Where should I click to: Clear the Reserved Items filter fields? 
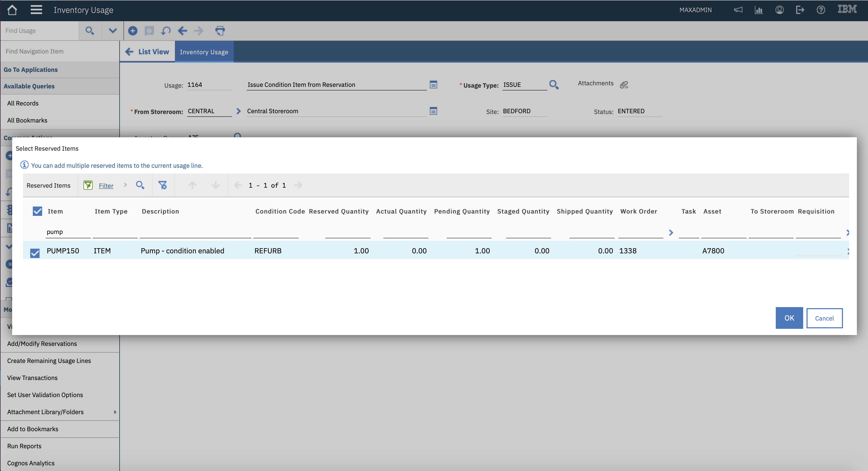pos(163,185)
